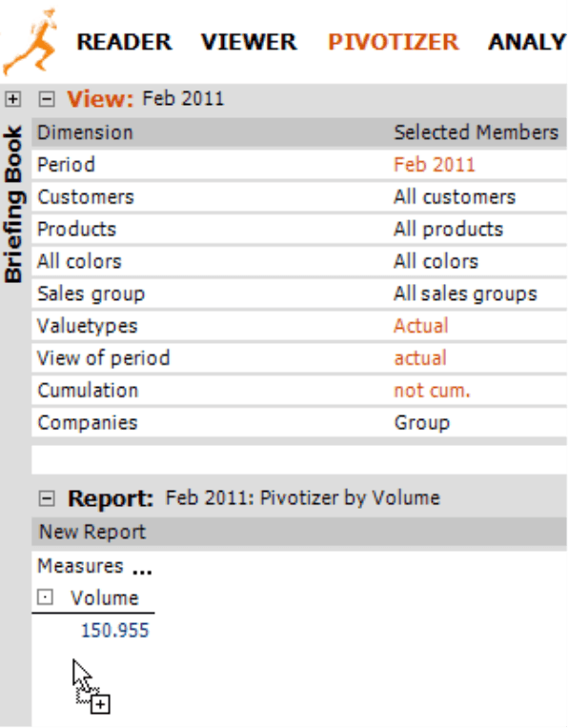The height and width of the screenshot is (728, 568).
Task: Click the 150.955 volume value
Action: pyautogui.click(x=114, y=631)
